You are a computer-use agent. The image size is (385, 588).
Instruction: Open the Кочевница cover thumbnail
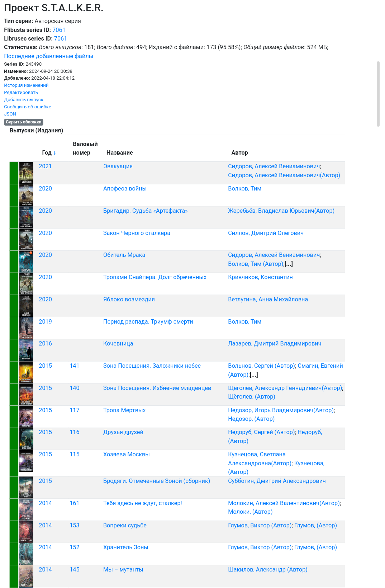click(x=26, y=350)
